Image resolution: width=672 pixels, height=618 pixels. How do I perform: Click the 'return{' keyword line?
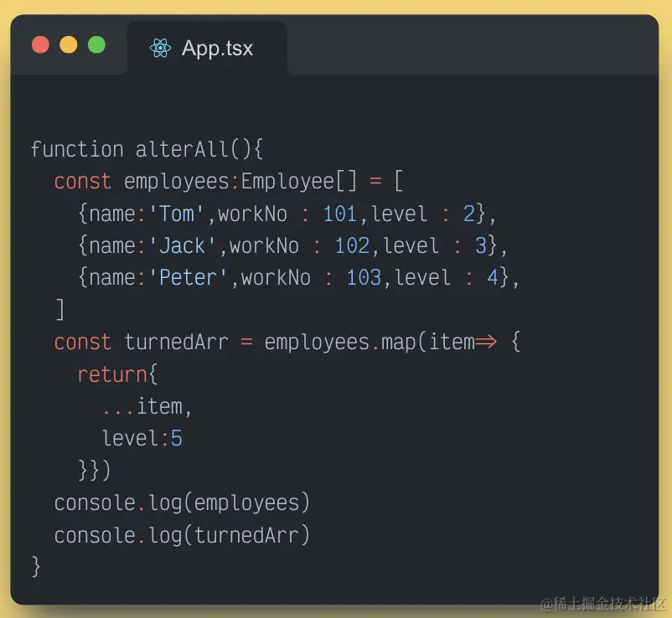point(117,374)
